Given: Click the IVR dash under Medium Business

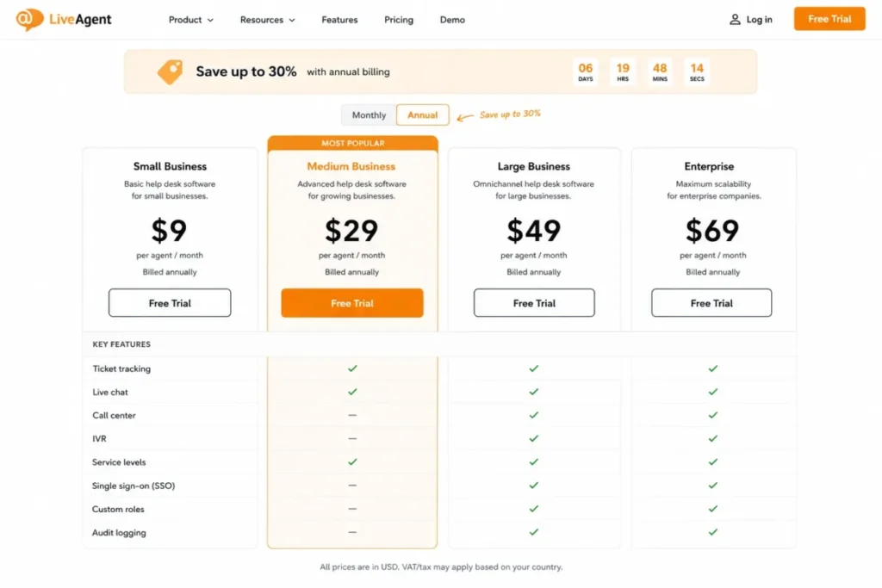Looking at the screenshot, I should (x=352, y=438).
